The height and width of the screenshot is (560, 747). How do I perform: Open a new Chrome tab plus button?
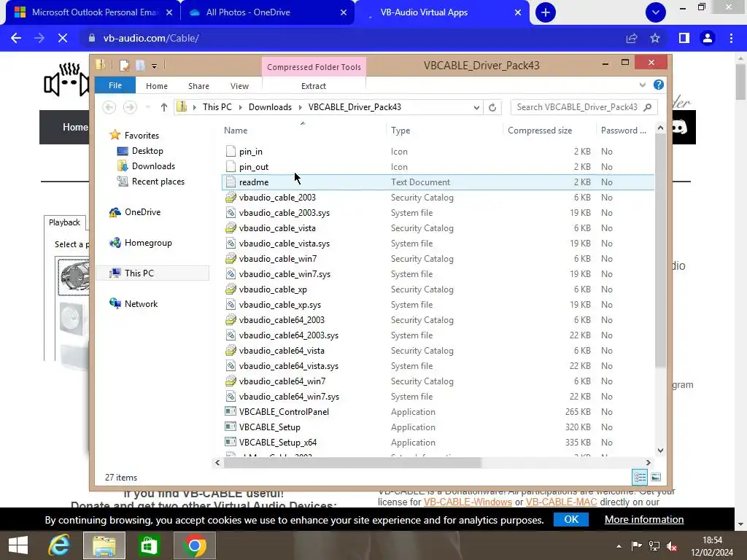click(546, 12)
